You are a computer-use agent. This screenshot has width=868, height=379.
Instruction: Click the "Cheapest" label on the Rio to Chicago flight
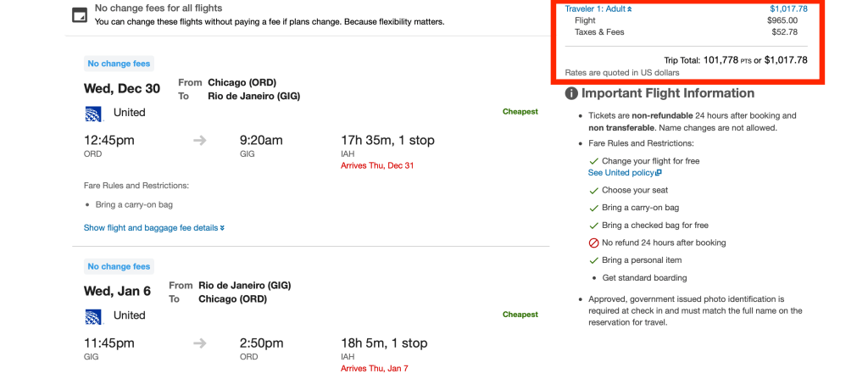(x=520, y=315)
